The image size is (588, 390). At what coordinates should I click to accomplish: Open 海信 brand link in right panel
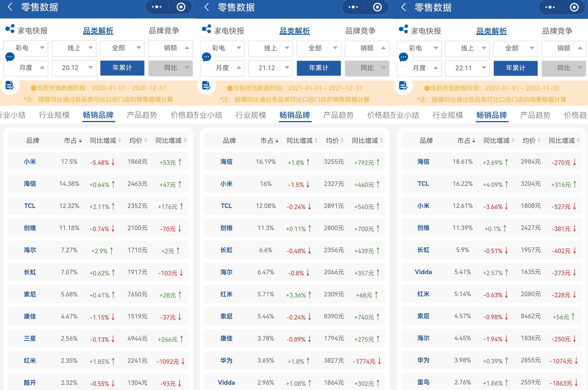tap(423, 162)
